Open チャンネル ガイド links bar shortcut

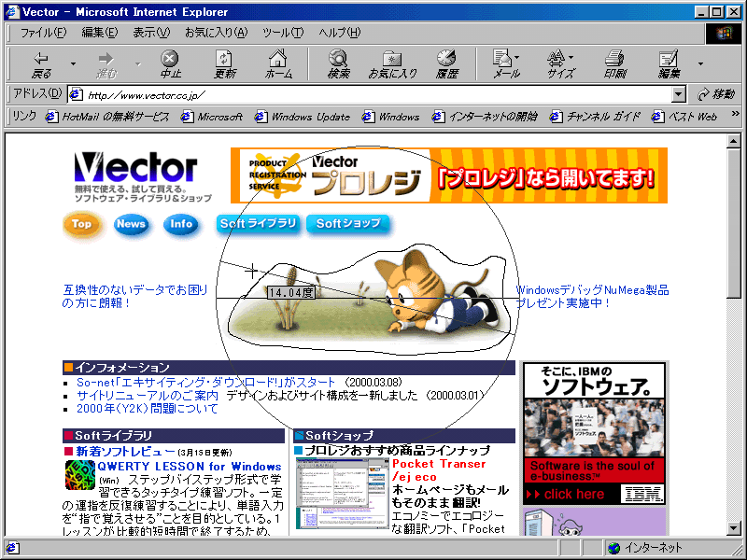coord(595,117)
